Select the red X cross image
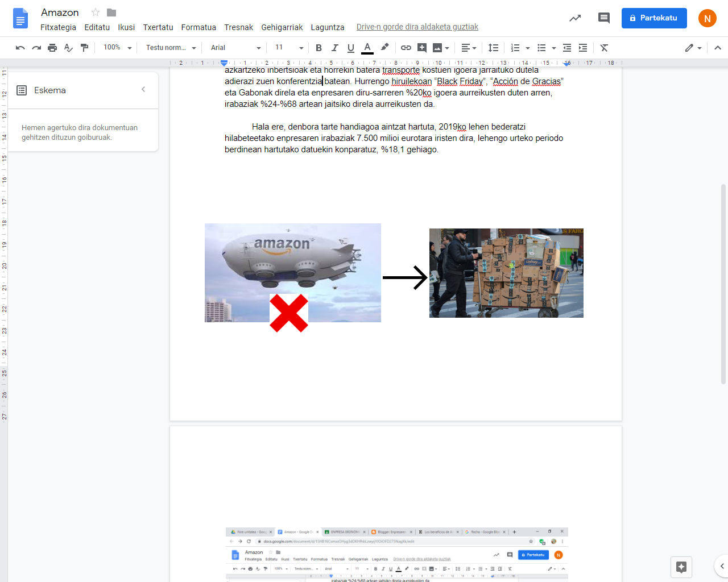Screen dimensions: 728x582 (x=289, y=313)
